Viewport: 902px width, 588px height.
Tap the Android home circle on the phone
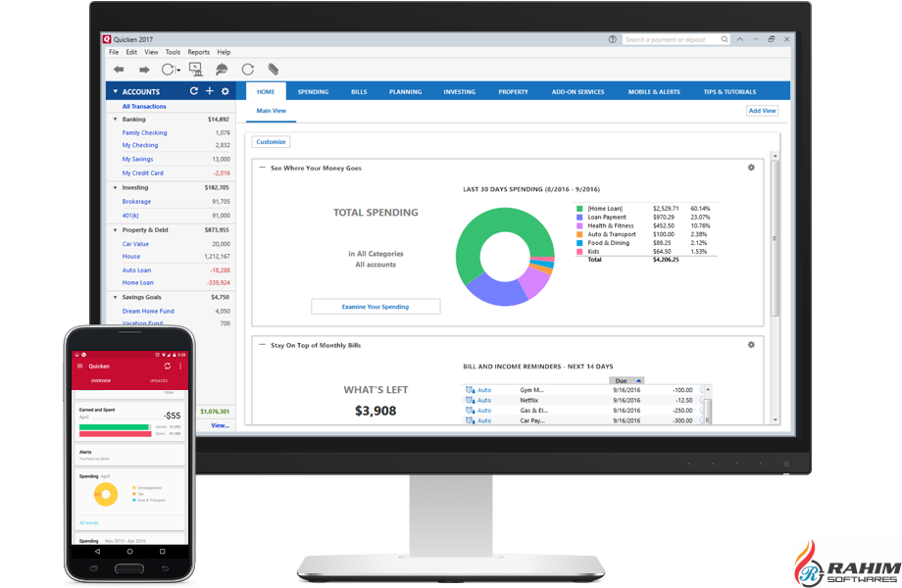coord(130,551)
